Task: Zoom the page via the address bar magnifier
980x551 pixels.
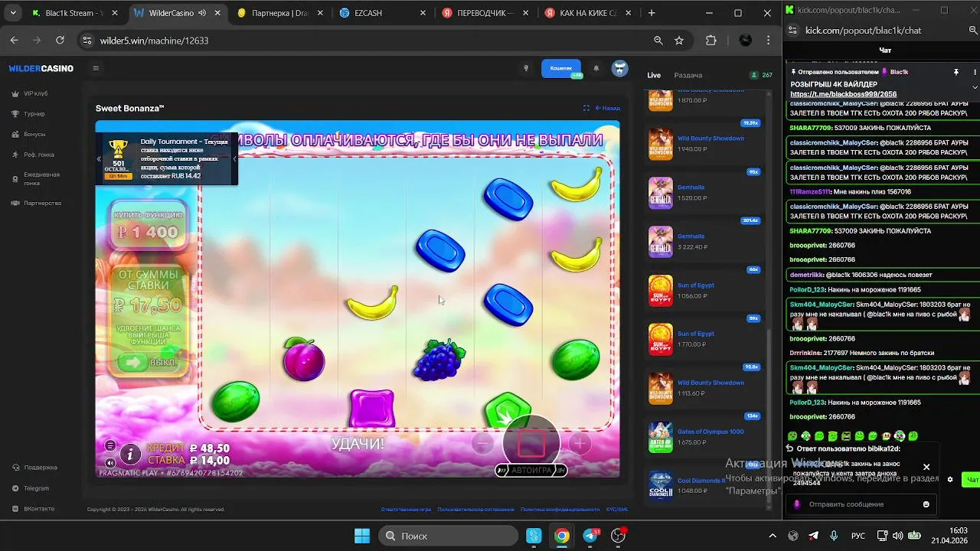Action: (x=658, y=41)
